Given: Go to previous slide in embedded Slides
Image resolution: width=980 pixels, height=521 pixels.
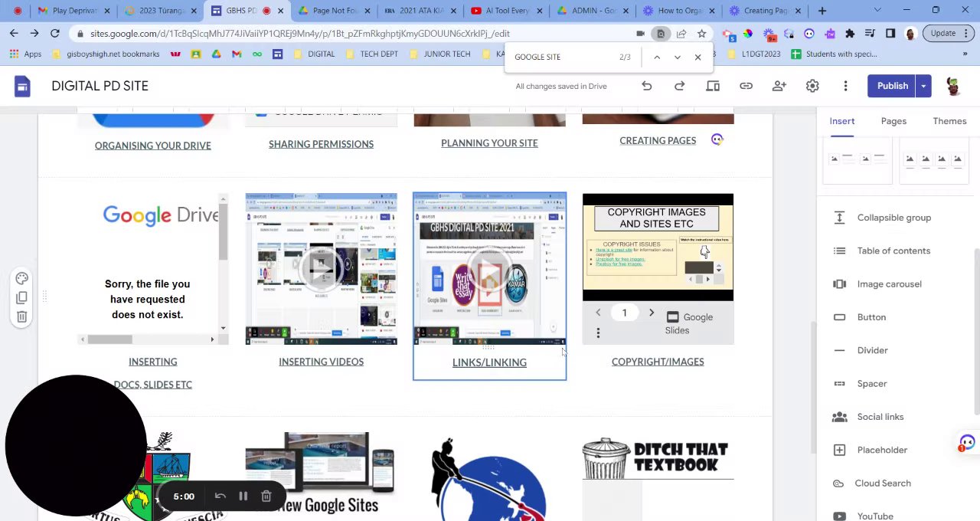Looking at the screenshot, I should pos(598,313).
